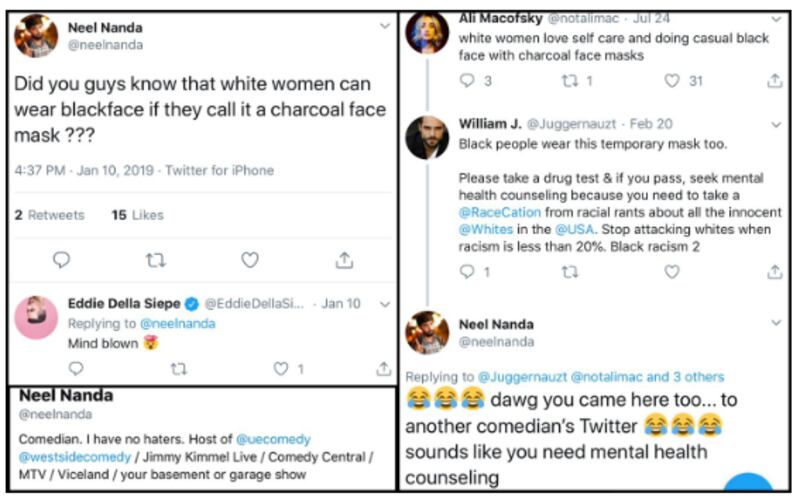Reply to Neel Nanda's charcoal mask tweet
Viewport: 800px width, 500px height.
[62, 260]
